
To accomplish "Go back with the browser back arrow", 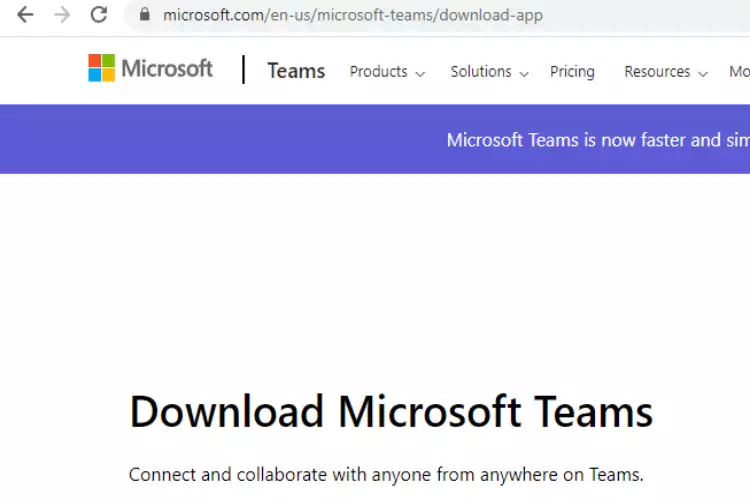I will (x=25, y=15).
